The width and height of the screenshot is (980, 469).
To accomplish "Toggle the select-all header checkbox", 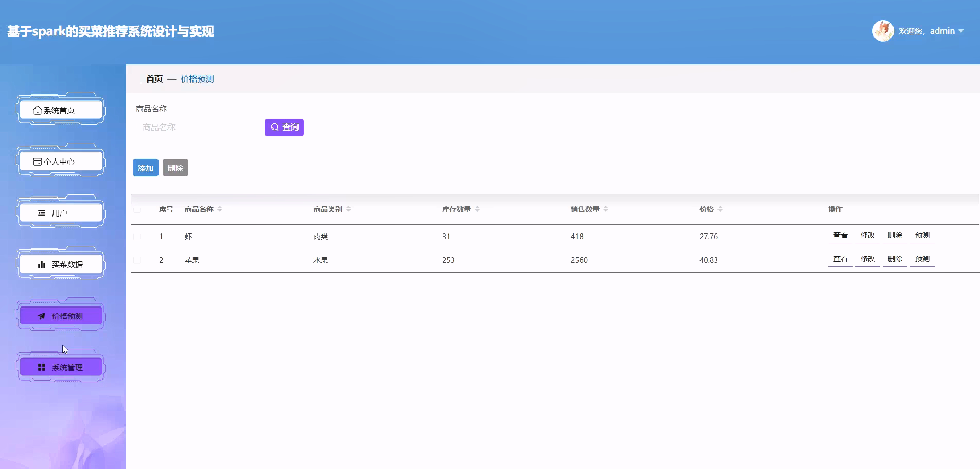I will (137, 209).
